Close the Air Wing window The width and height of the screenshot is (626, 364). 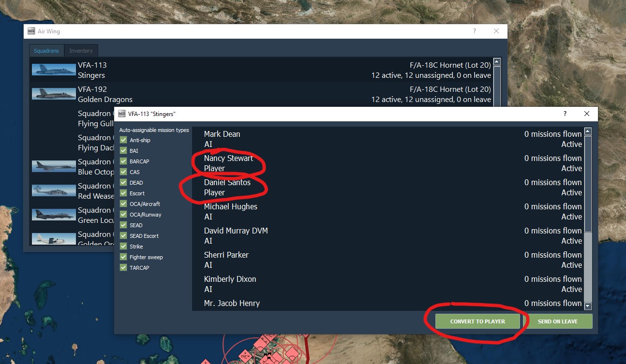[496, 31]
